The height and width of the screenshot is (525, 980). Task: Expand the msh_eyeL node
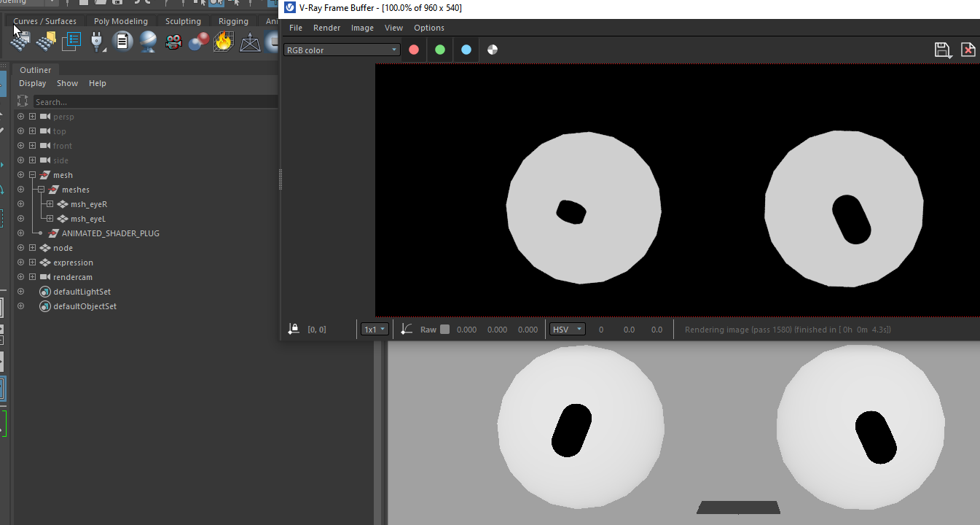(x=50, y=219)
